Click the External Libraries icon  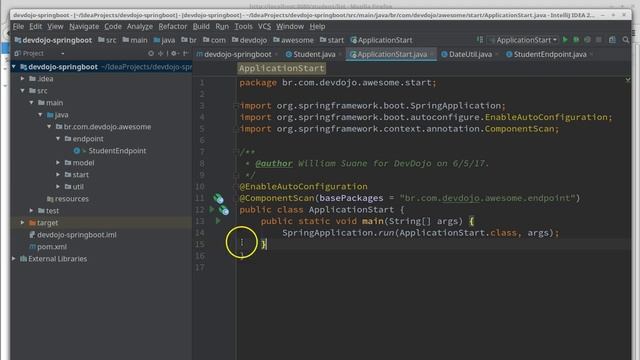[23, 259]
